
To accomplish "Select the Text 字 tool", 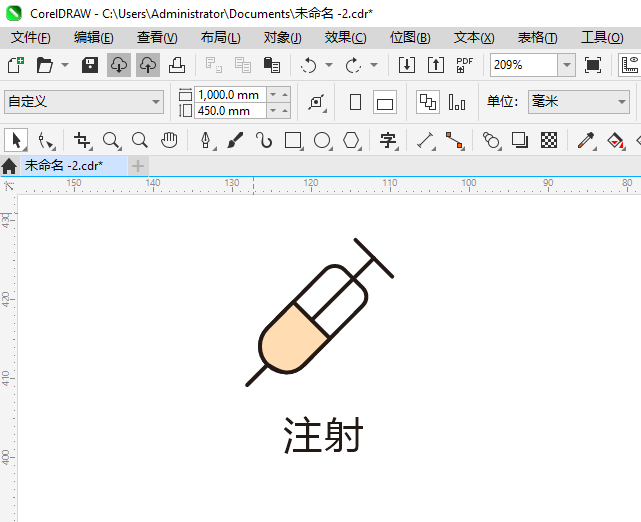I will (x=388, y=140).
